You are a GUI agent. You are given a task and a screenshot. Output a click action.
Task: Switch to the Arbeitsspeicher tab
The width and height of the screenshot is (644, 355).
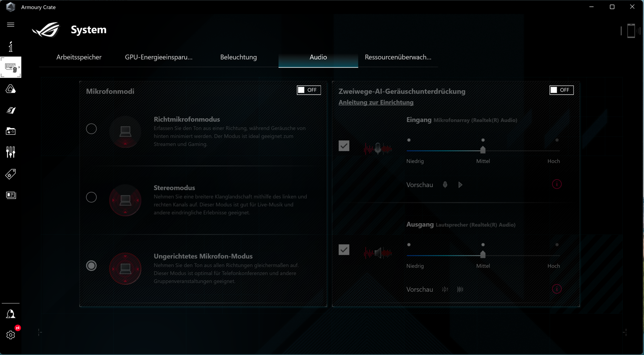click(x=79, y=57)
